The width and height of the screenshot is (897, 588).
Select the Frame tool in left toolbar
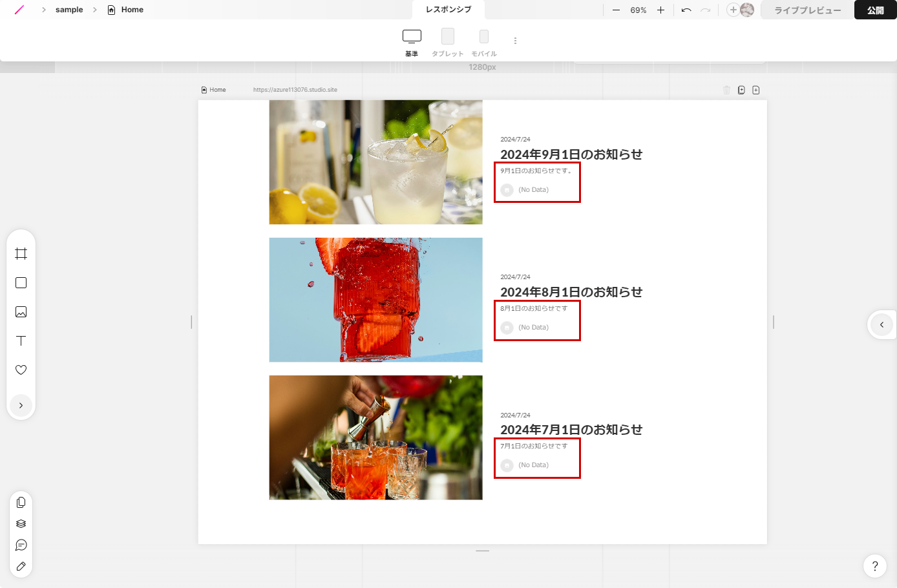click(x=21, y=253)
